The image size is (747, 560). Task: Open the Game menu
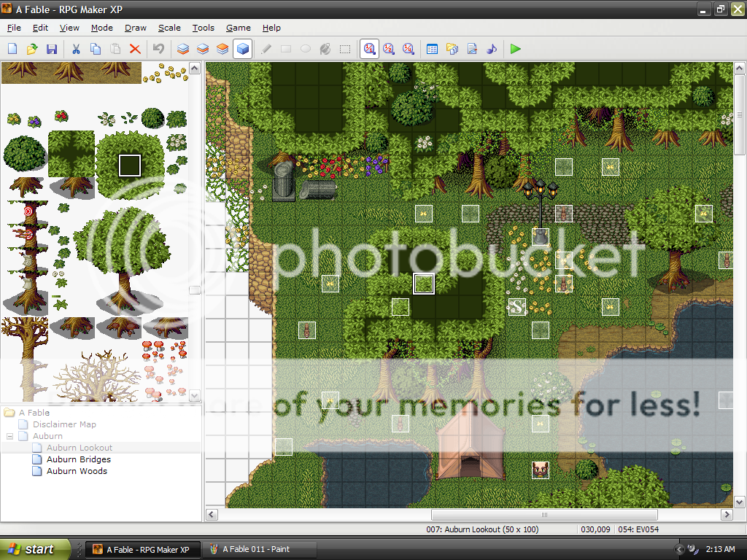pyautogui.click(x=238, y=28)
